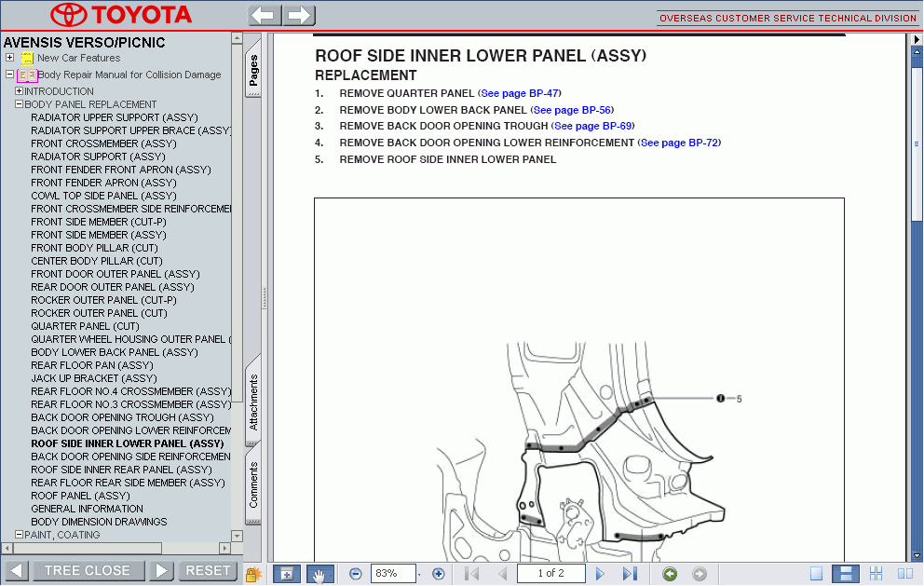Viewport: 924px width, 586px height.
Task: Open the Comments side tab
Action: click(x=253, y=485)
